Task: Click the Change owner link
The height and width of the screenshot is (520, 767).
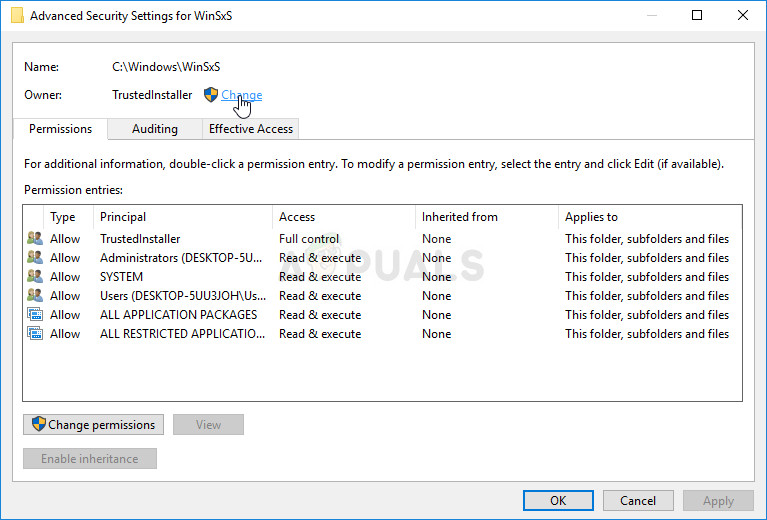Action: pos(241,95)
